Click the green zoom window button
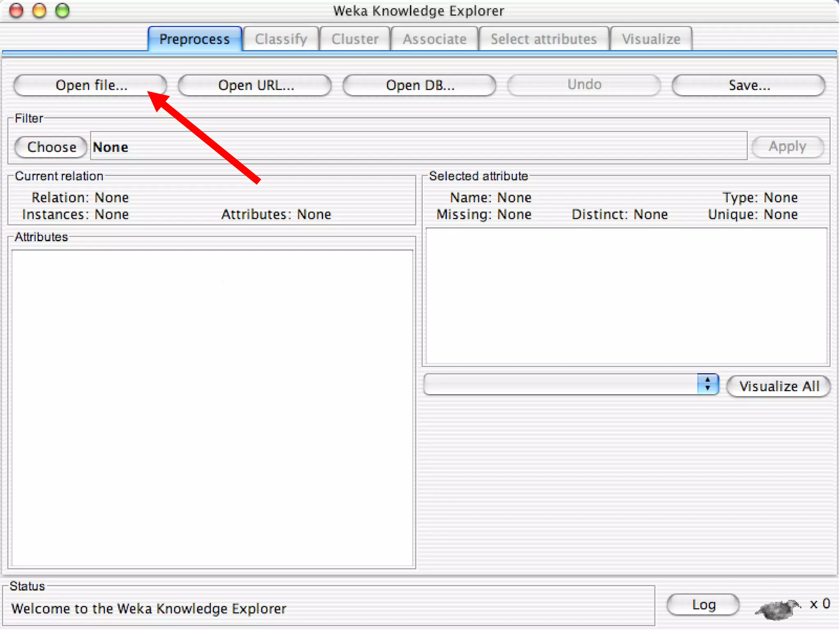The image size is (840, 630). click(x=62, y=11)
